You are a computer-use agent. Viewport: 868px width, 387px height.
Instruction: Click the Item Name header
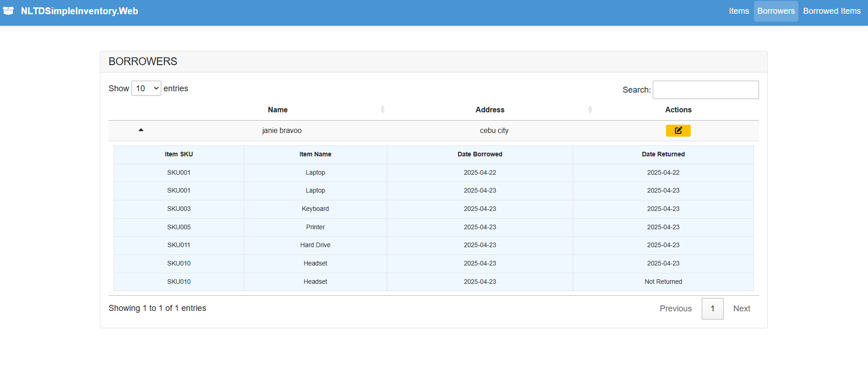coord(315,155)
